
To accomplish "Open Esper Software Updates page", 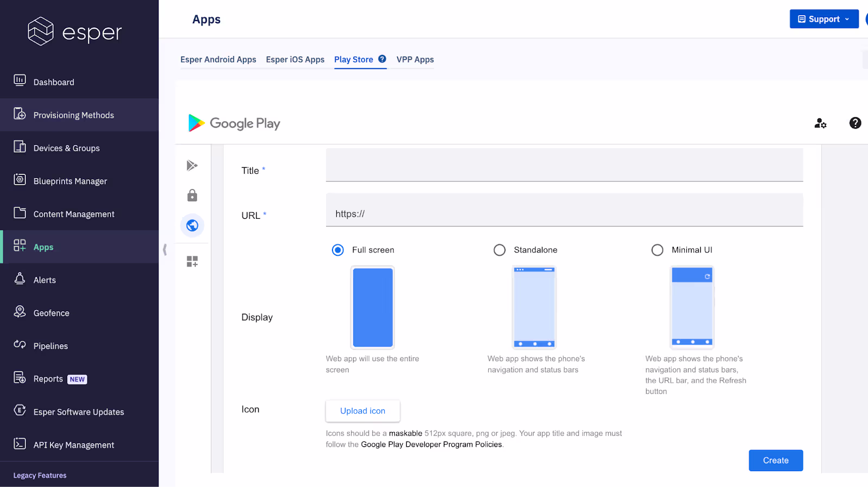I will [79, 412].
